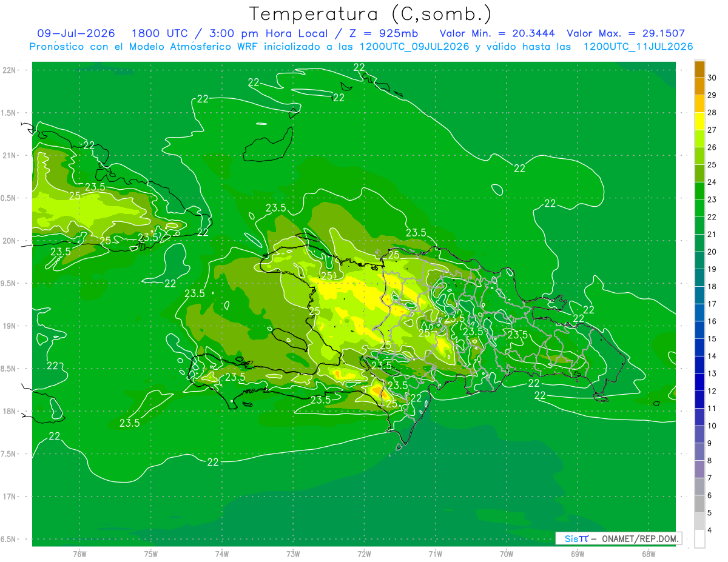Viewport: 728px width, 562px height.
Task: Click the color bar label "24"
Action: 712,182
